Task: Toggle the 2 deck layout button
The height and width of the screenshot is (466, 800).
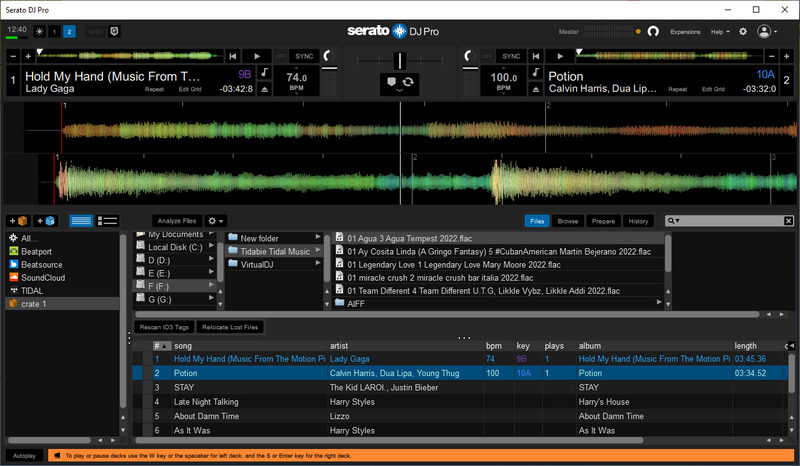Action: [x=69, y=32]
